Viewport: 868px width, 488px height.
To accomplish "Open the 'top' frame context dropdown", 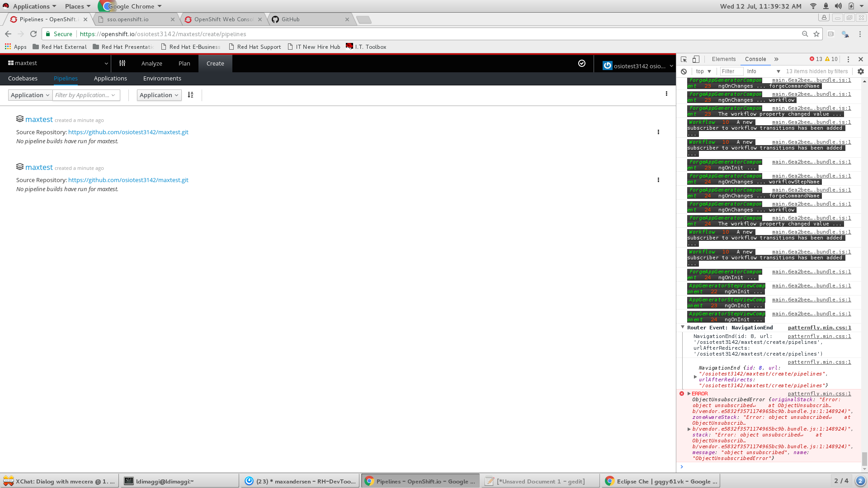I will [703, 71].
